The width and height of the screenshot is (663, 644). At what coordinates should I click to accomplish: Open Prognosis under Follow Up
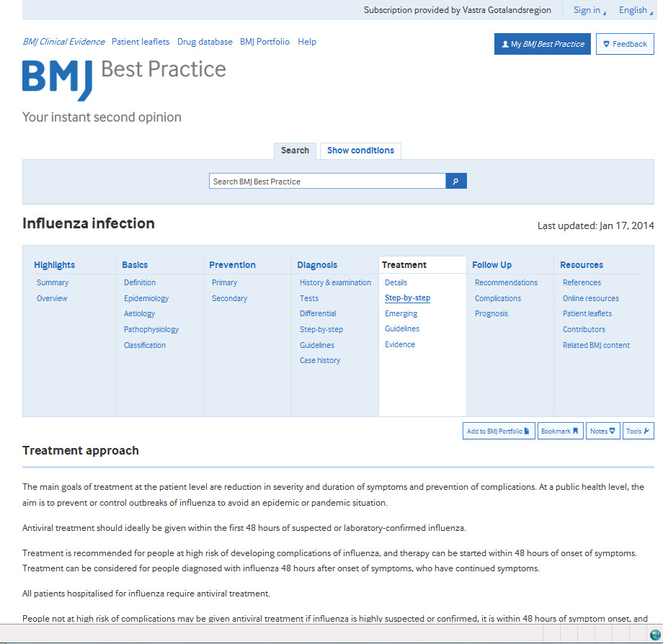click(x=491, y=313)
